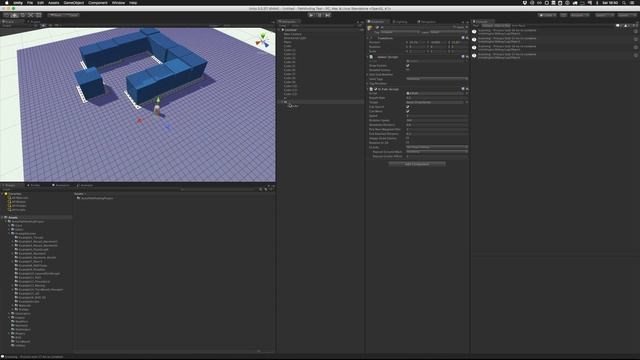Toggle the Can Move checkbox
Image resolution: width=640 pixels, height=360 pixels.
pos(407,111)
